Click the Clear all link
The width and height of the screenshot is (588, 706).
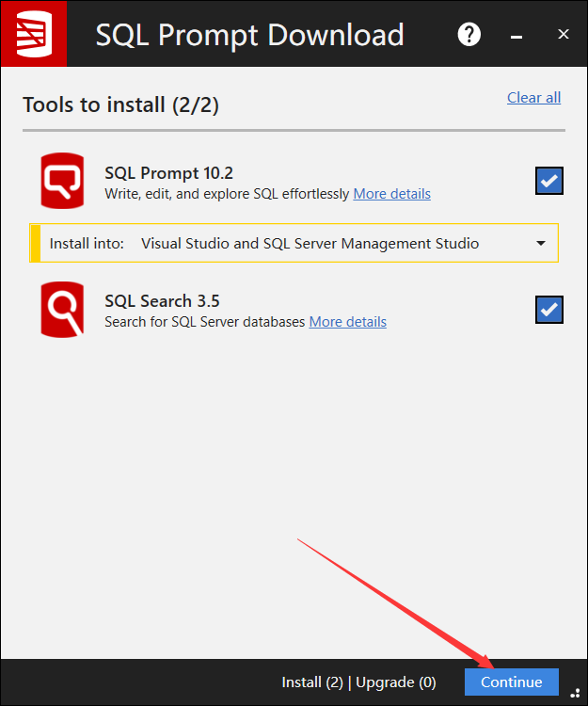[x=533, y=98]
